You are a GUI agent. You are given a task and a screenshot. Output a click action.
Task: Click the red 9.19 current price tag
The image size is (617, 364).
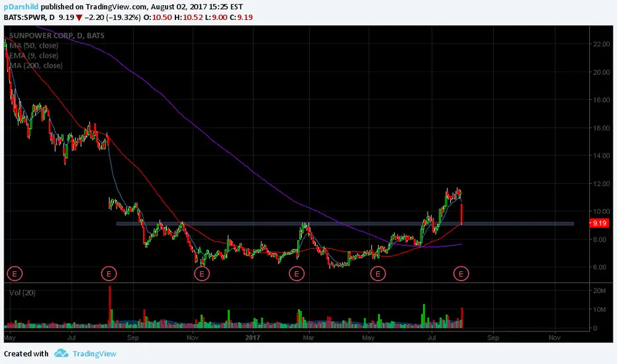click(x=599, y=223)
